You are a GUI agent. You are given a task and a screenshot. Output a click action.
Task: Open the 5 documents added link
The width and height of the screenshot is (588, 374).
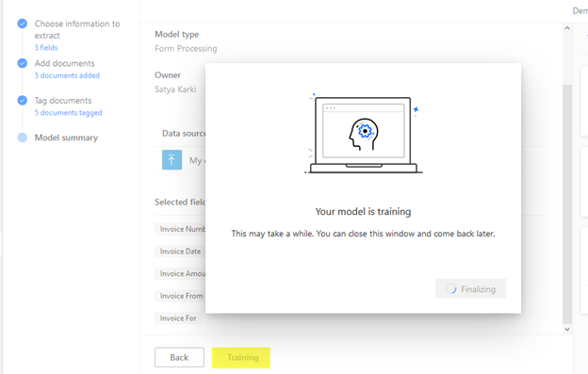click(67, 75)
